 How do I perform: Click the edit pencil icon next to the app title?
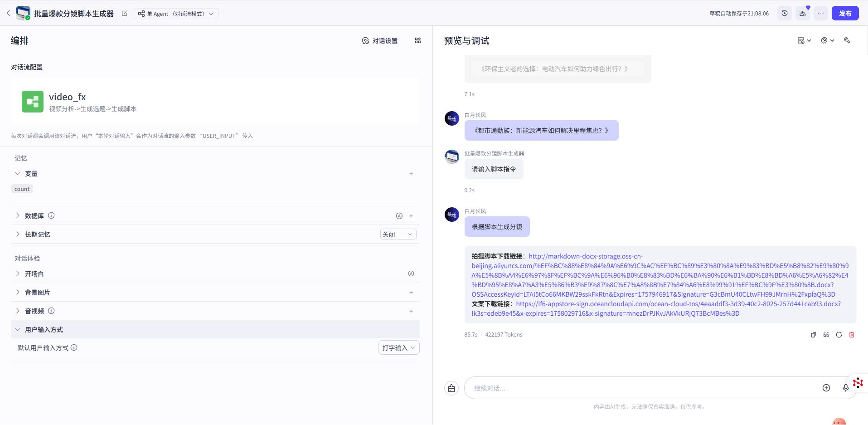coord(124,13)
